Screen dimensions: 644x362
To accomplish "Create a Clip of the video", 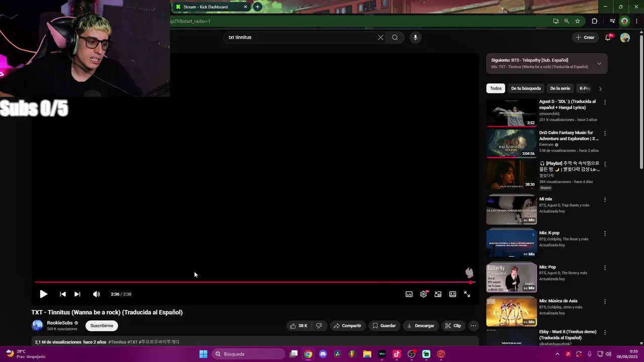I will pos(453,326).
